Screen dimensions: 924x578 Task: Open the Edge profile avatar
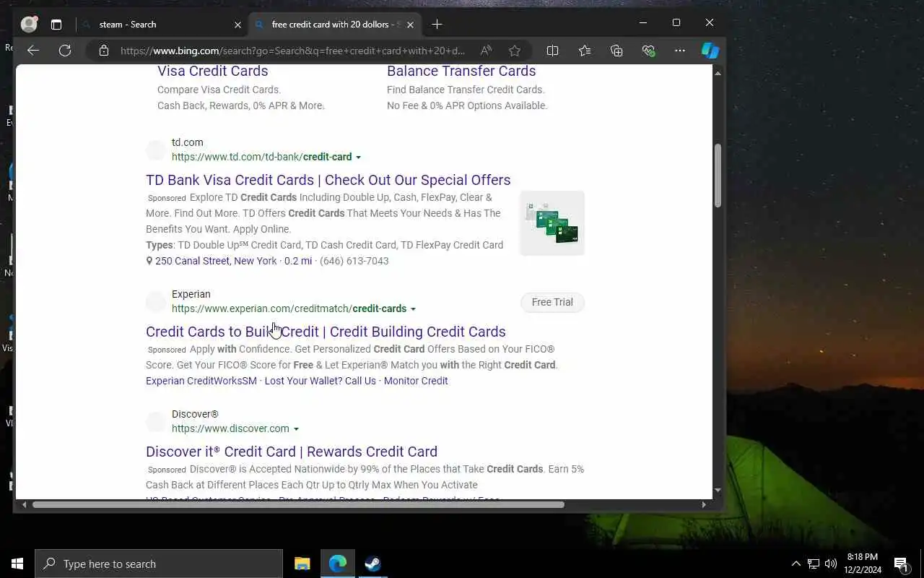tap(29, 24)
